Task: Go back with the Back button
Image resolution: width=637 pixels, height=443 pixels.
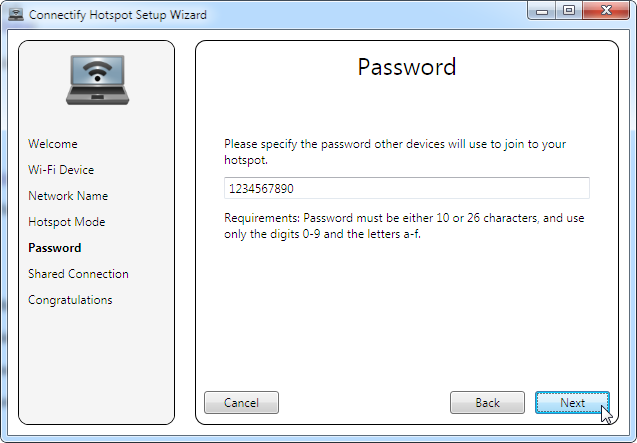Action: [x=487, y=403]
